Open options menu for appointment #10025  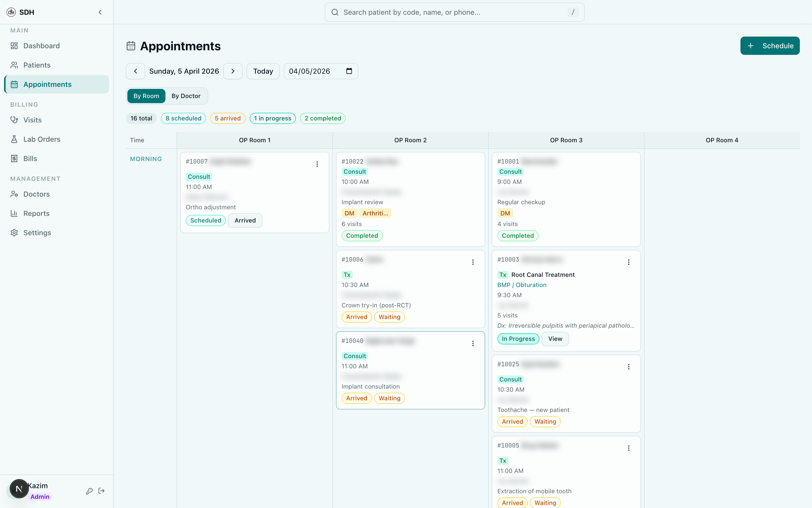(x=629, y=367)
